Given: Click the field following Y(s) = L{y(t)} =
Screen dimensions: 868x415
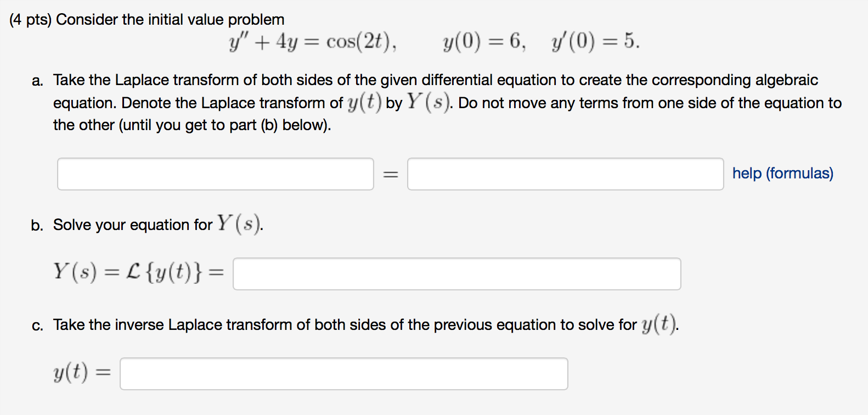Looking at the screenshot, I should click(457, 273).
